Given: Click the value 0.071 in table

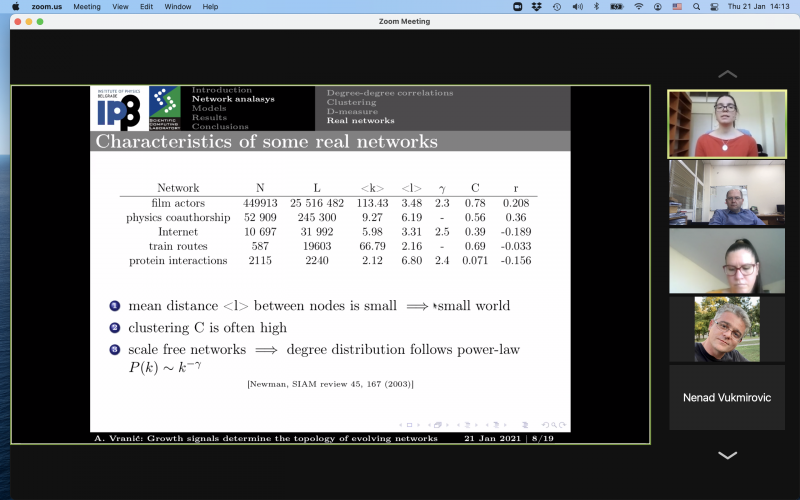Looking at the screenshot, I should [475, 260].
